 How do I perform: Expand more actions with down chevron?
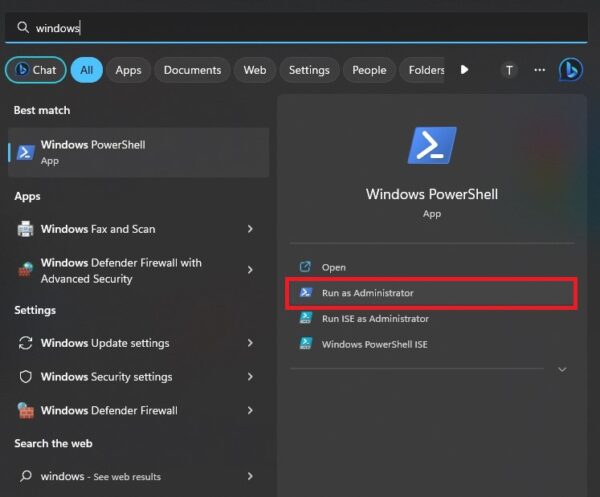(x=562, y=370)
